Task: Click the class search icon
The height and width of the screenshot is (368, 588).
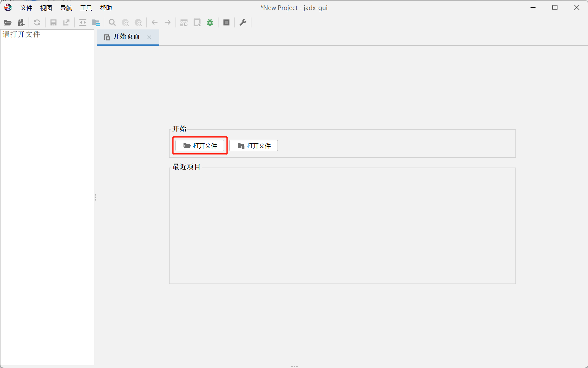Action: point(126,22)
